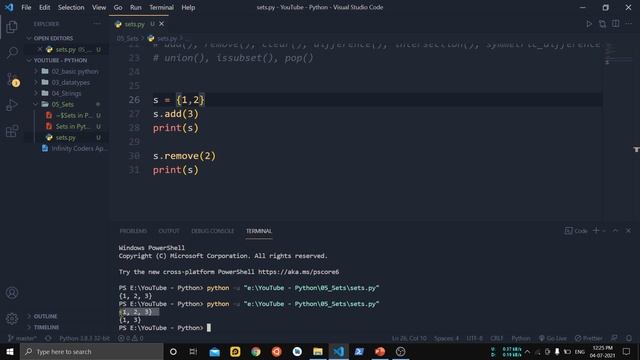The image size is (640, 360).
Task: Select sets.py in the 05_Sets folder
Action: pos(65,138)
